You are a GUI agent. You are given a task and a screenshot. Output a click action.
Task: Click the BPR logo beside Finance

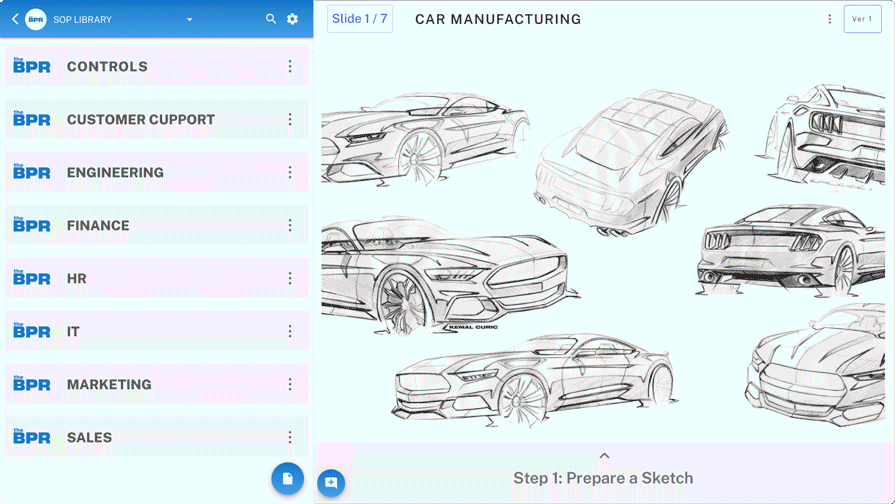[32, 225]
